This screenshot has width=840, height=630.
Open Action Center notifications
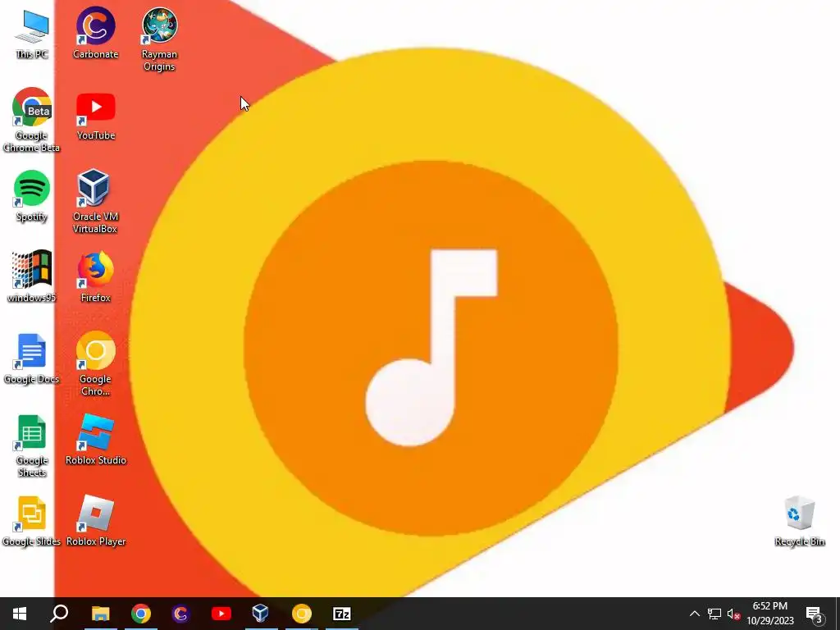click(815, 614)
